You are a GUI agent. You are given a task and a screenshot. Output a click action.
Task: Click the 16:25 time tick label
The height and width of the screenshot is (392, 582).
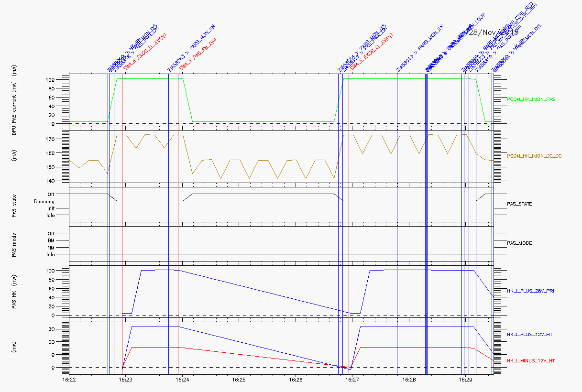(x=239, y=380)
